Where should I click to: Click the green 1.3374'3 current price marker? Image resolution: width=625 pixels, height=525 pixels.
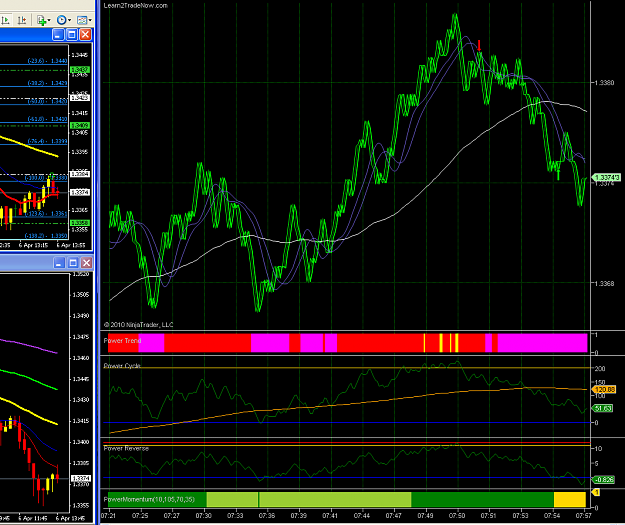[x=607, y=177]
